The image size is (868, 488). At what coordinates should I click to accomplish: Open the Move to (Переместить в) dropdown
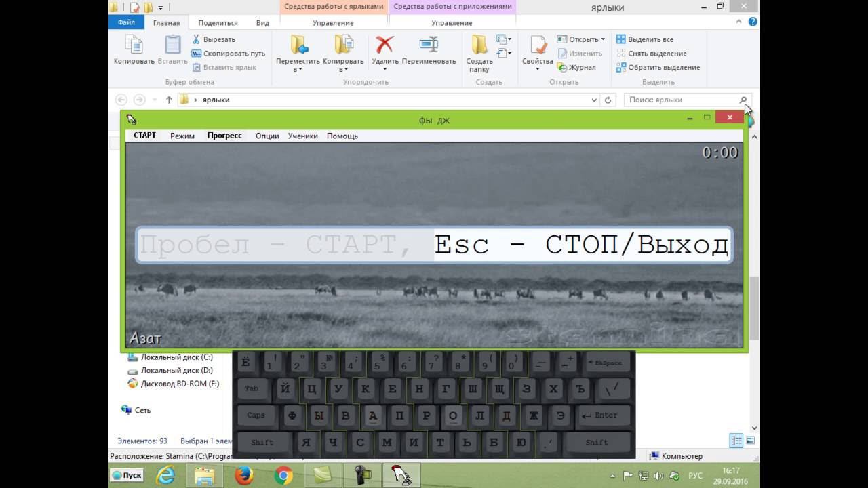tap(298, 54)
